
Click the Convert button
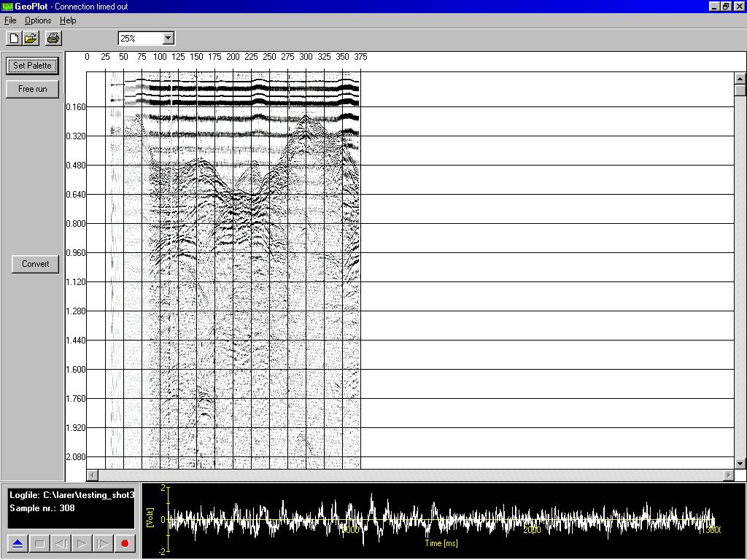(x=35, y=264)
